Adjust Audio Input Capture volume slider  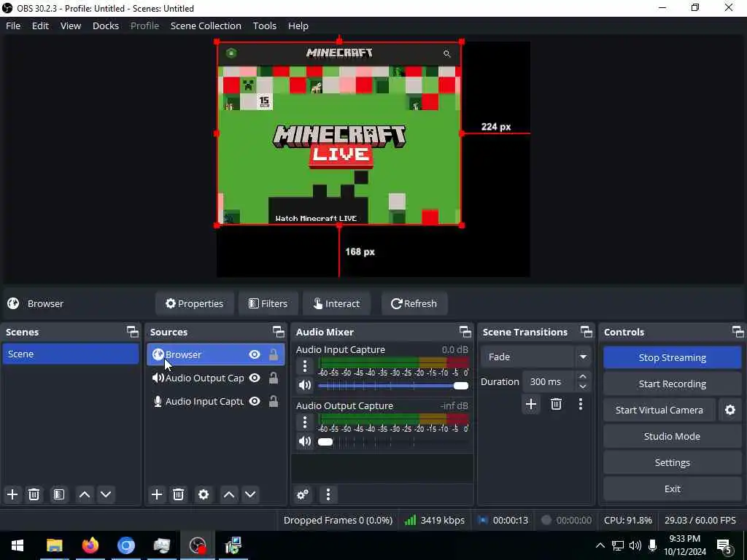(393, 385)
